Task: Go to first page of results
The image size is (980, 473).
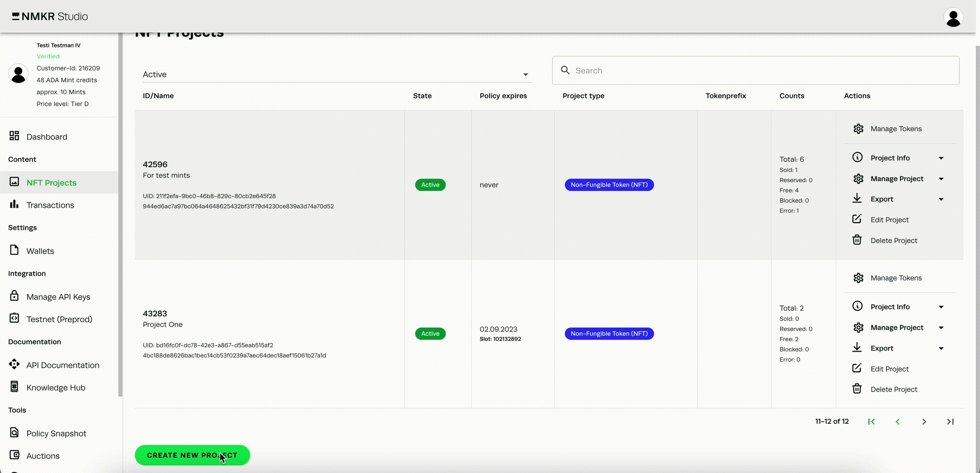Action: pos(871,422)
